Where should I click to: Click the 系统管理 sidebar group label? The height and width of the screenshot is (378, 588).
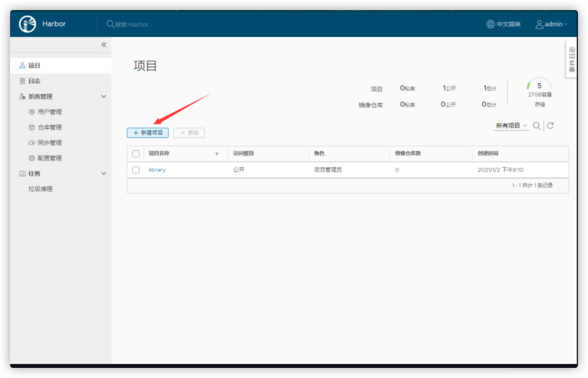pos(40,96)
